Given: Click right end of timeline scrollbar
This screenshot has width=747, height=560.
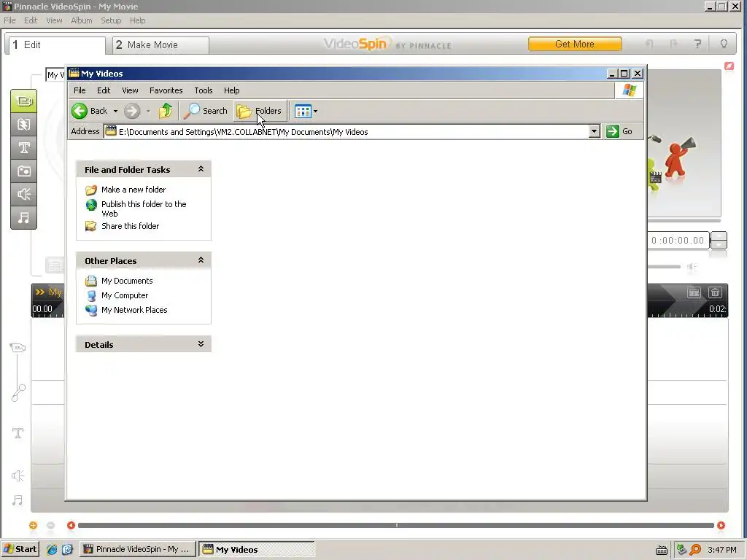Looking at the screenshot, I should [721, 525].
